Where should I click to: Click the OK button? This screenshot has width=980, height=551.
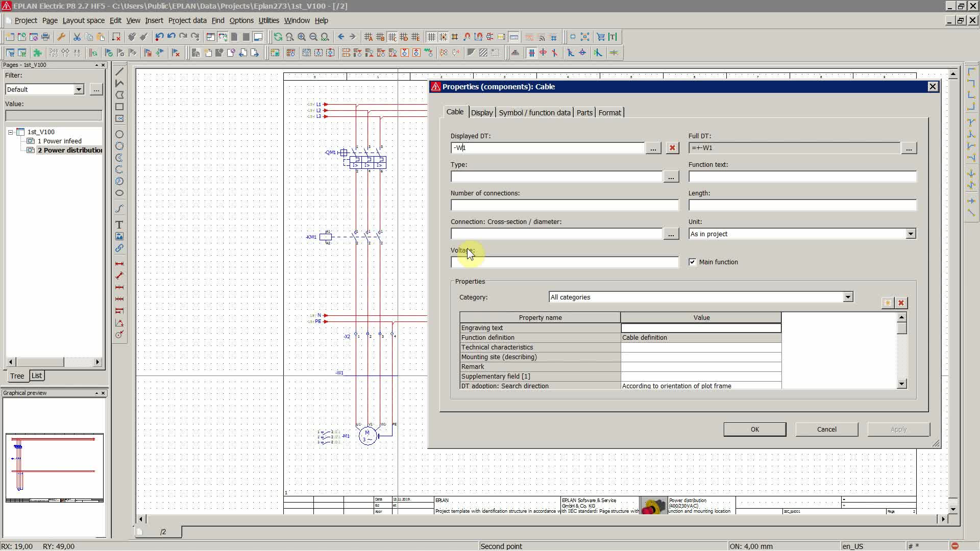754,430
